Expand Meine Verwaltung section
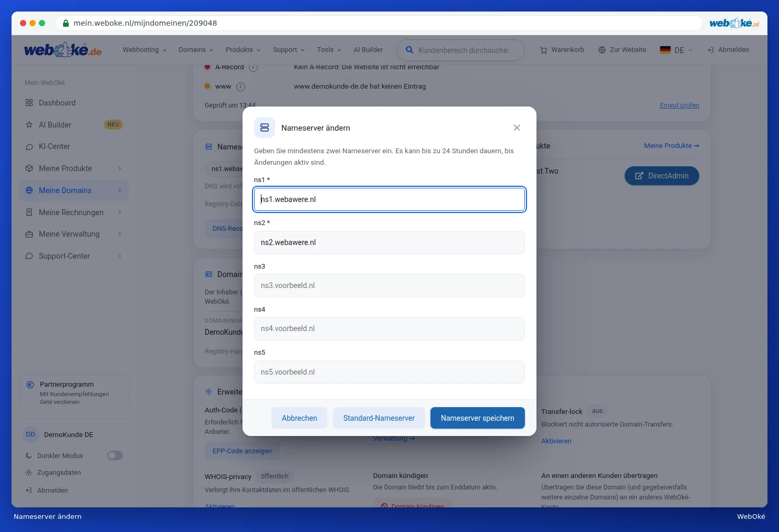 (x=73, y=234)
